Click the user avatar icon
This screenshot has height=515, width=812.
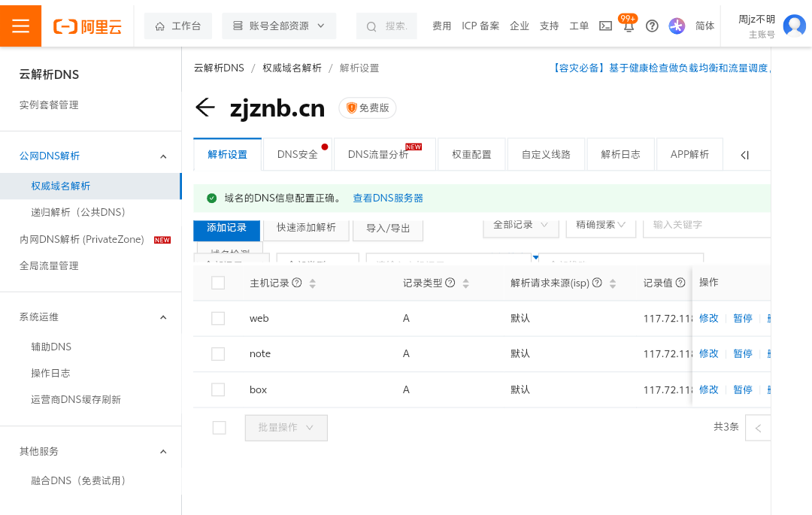tap(794, 26)
